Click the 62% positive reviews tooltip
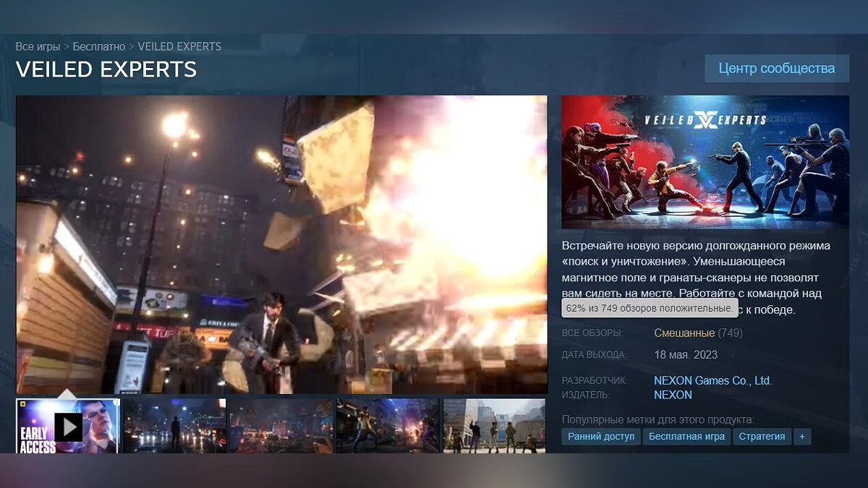Image resolution: width=868 pixels, height=488 pixels. click(x=649, y=308)
